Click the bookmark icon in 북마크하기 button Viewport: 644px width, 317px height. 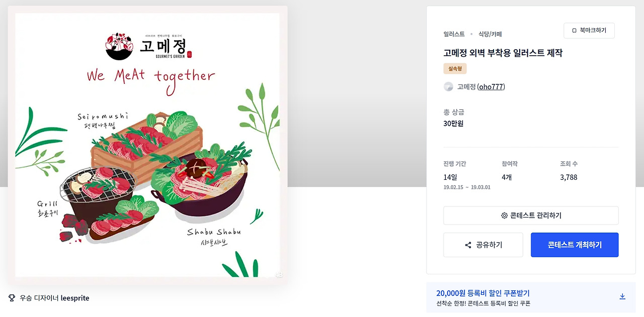(x=574, y=31)
